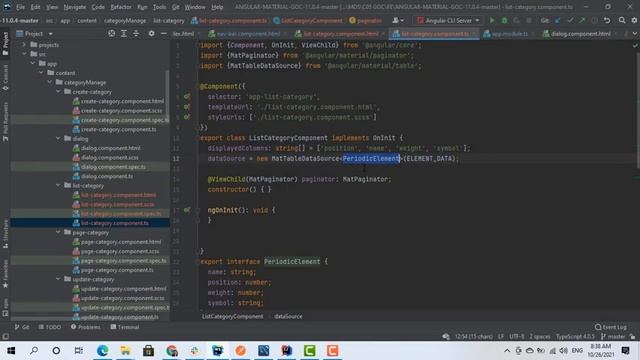640x360 pixels.
Task: Expand the projects folder
Action: coord(24,44)
